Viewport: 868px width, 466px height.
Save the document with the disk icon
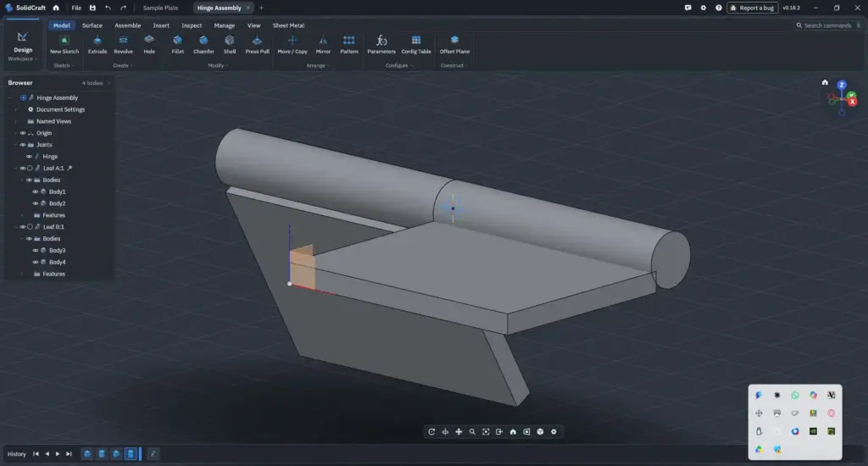pos(92,8)
